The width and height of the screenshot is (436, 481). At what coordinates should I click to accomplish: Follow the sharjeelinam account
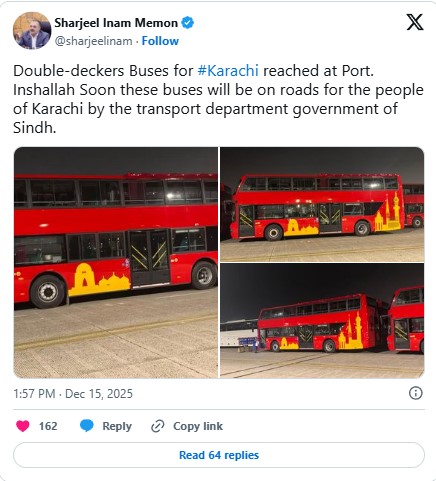click(160, 41)
